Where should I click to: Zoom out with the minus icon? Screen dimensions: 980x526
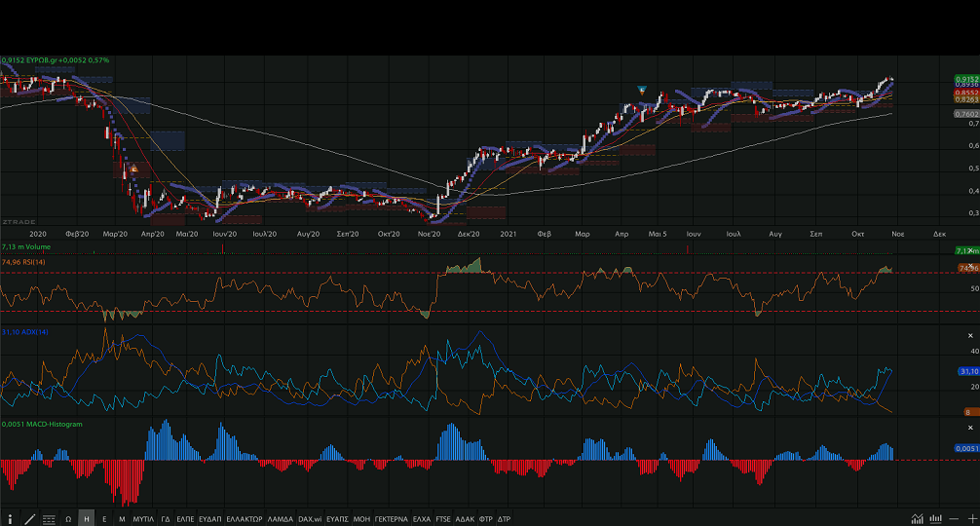pos(953,519)
